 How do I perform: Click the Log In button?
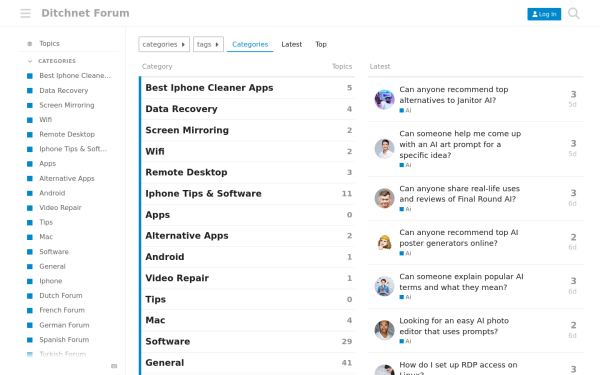point(544,14)
